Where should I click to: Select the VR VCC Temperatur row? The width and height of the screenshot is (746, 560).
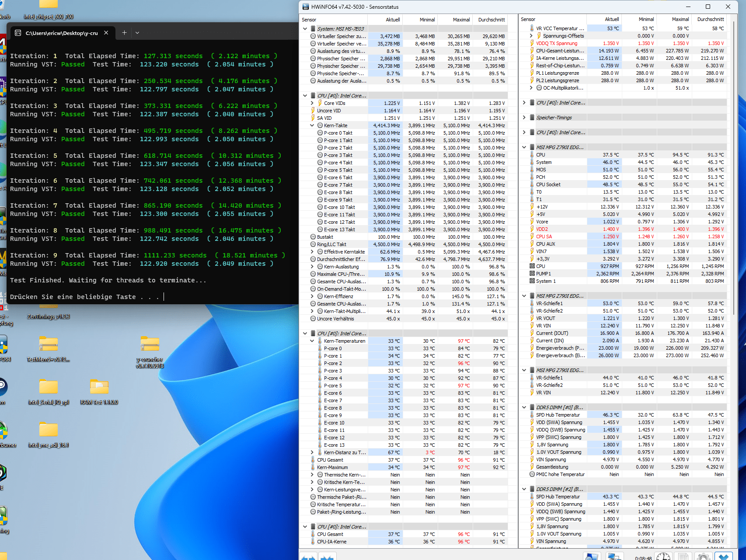click(x=623, y=28)
